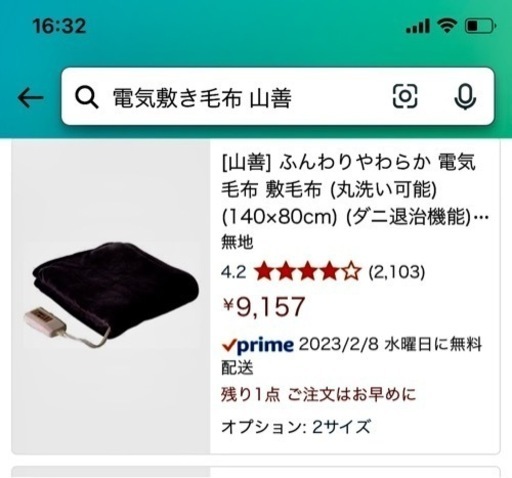
Task: Click the 2023/2/8 水曜日に無料配送 delivery text
Action: point(352,356)
